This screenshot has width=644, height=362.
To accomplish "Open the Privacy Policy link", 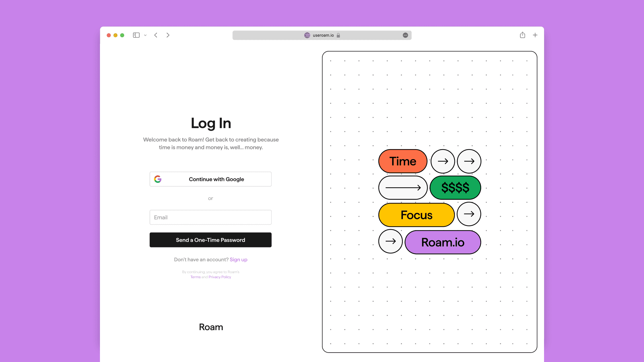I will [220, 277].
